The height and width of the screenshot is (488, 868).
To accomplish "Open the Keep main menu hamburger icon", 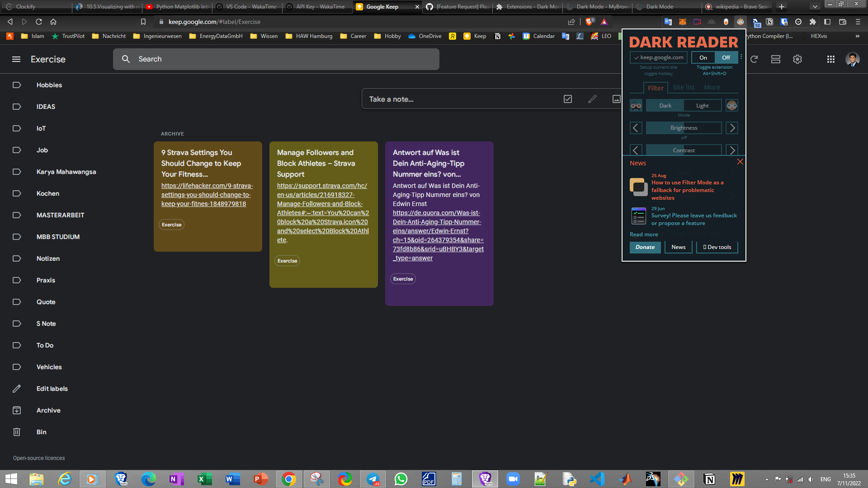I will [x=16, y=59].
